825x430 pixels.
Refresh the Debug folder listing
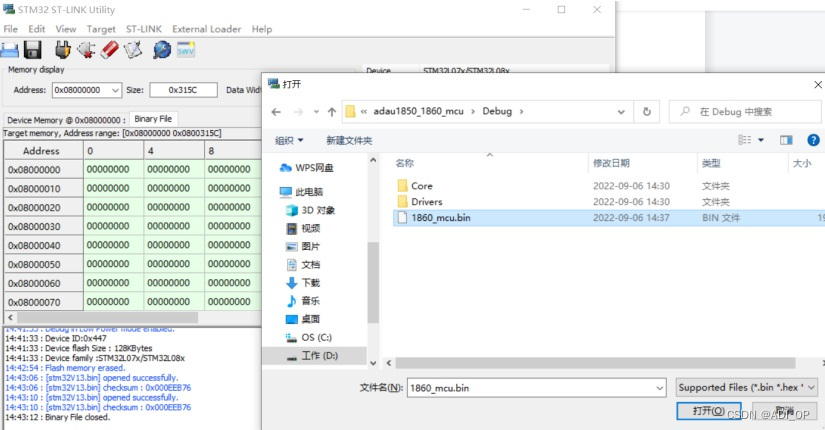(647, 112)
